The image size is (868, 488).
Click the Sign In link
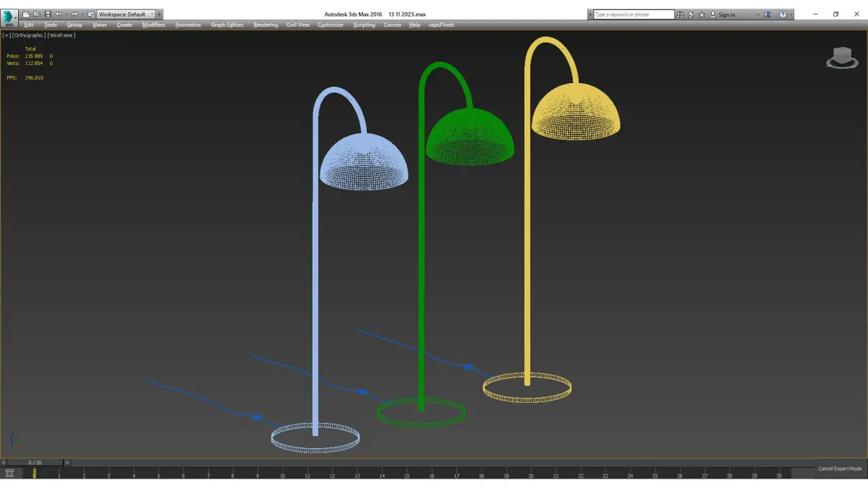click(x=726, y=14)
